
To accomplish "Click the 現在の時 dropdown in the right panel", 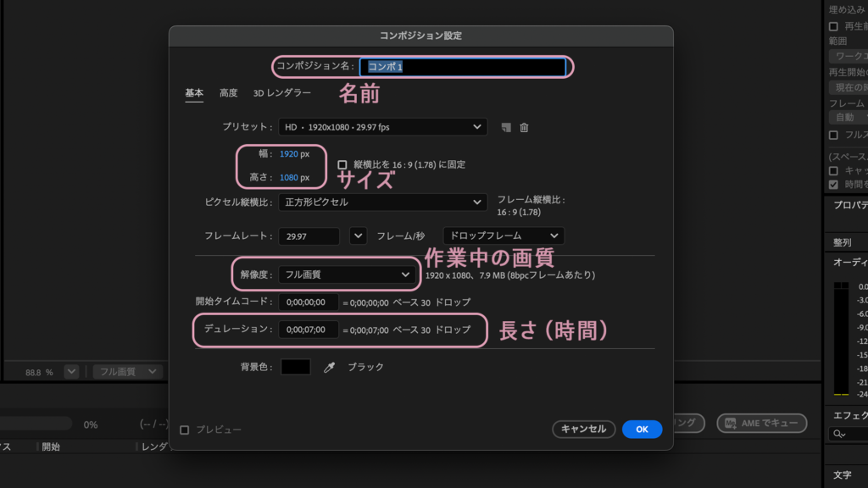I will point(849,87).
